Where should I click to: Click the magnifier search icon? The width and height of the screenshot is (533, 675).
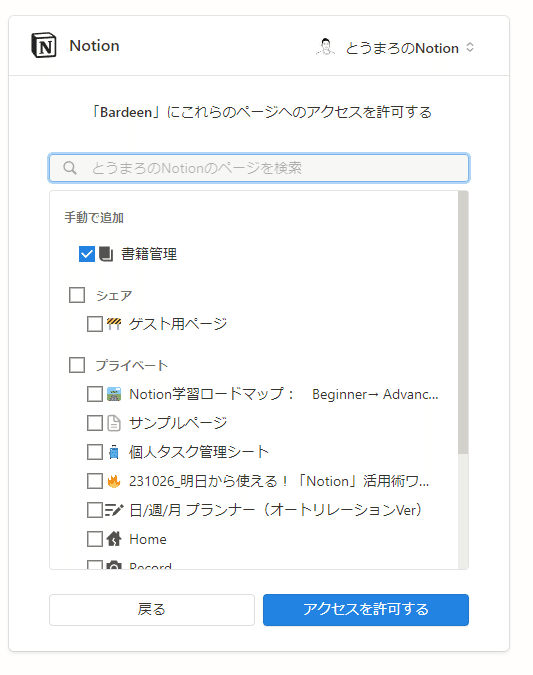(70, 167)
